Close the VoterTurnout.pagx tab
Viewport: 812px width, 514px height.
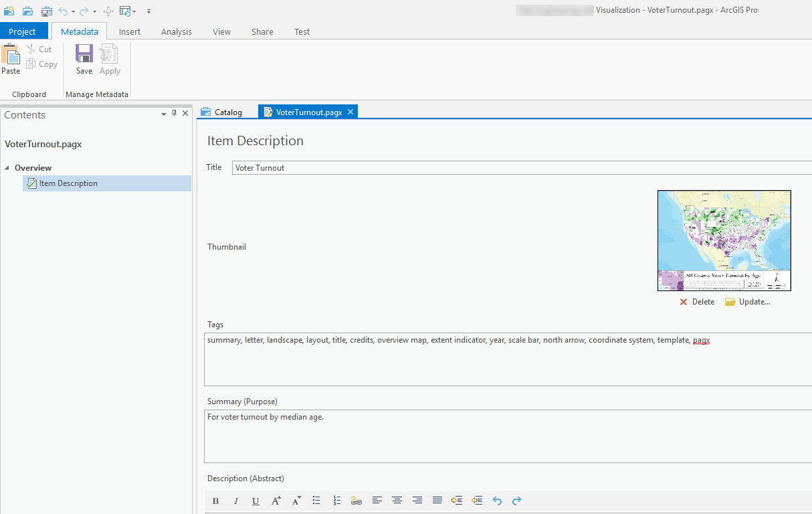pyautogui.click(x=350, y=112)
